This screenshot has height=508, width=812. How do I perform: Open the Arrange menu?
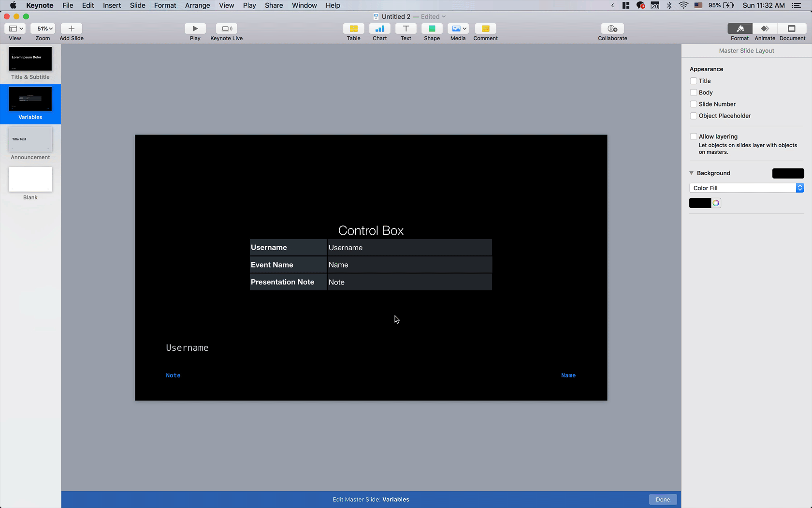coord(197,5)
